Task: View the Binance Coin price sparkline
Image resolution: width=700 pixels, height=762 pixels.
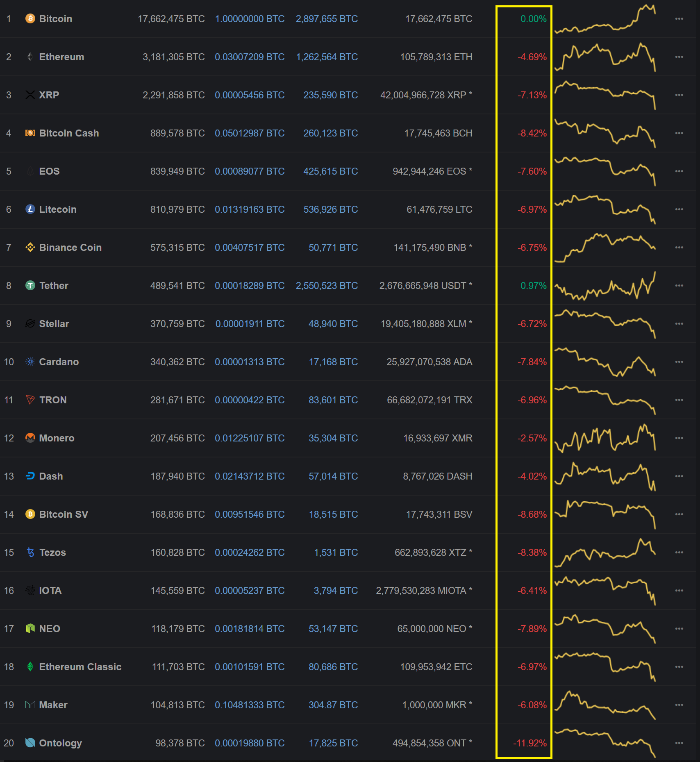Action: pos(605,248)
